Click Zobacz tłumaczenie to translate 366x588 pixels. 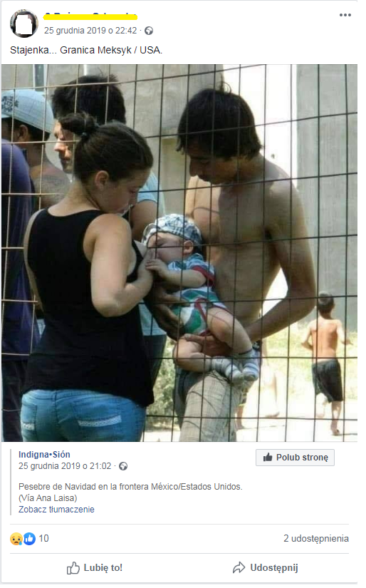pos(56,510)
